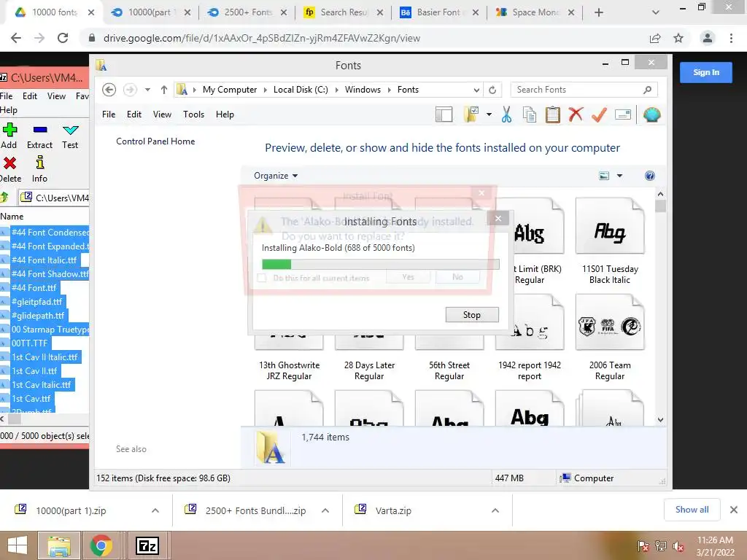Click the muted volume icon in system tray
This screenshot has width=747, height=560.
tap(679, 546)
